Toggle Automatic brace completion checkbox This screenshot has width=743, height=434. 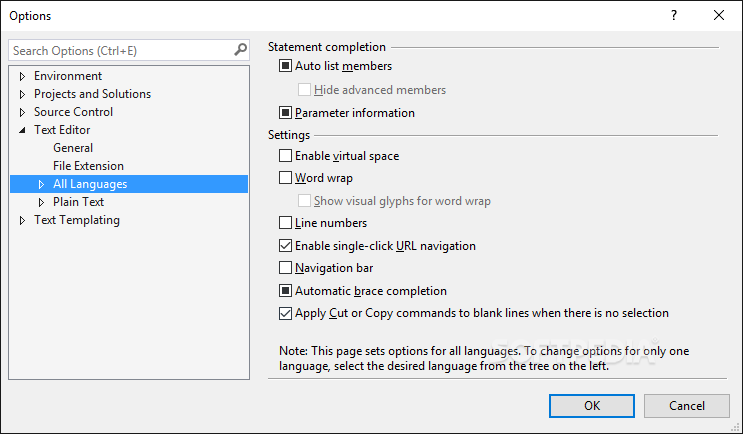(285, 290)
